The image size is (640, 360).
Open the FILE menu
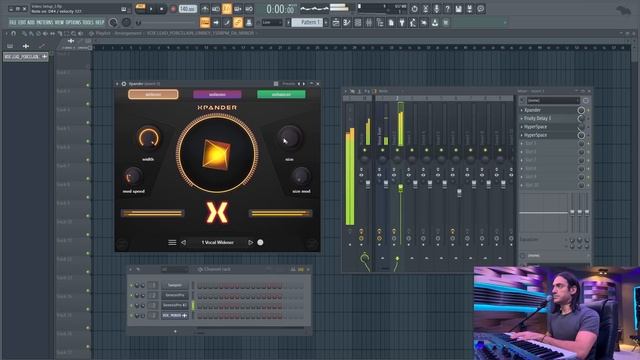(13, 22)
